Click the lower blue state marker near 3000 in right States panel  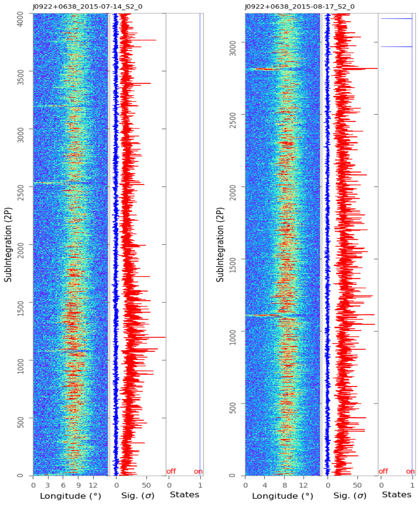[x=396, y=47]
